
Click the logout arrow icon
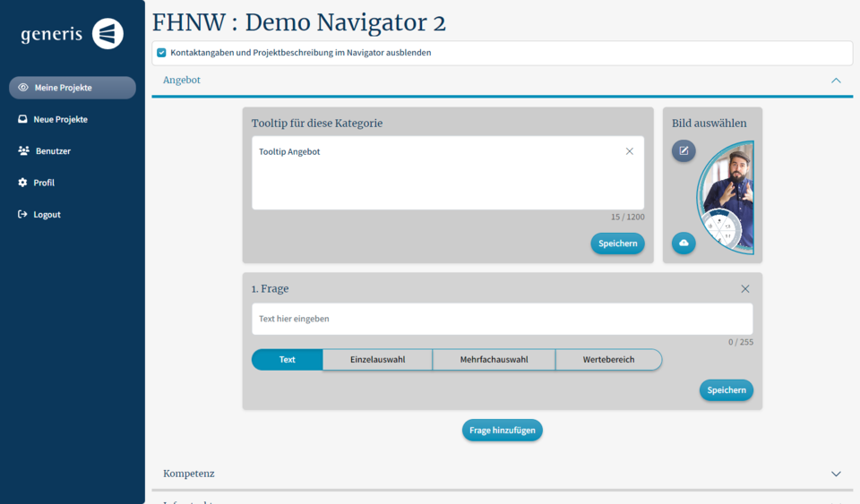[22, 214]
